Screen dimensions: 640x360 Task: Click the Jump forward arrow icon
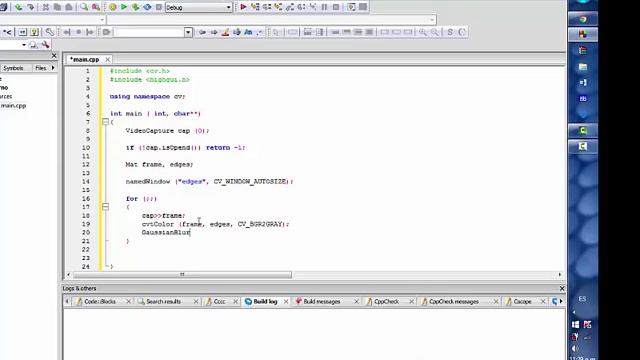coord(213,32)
